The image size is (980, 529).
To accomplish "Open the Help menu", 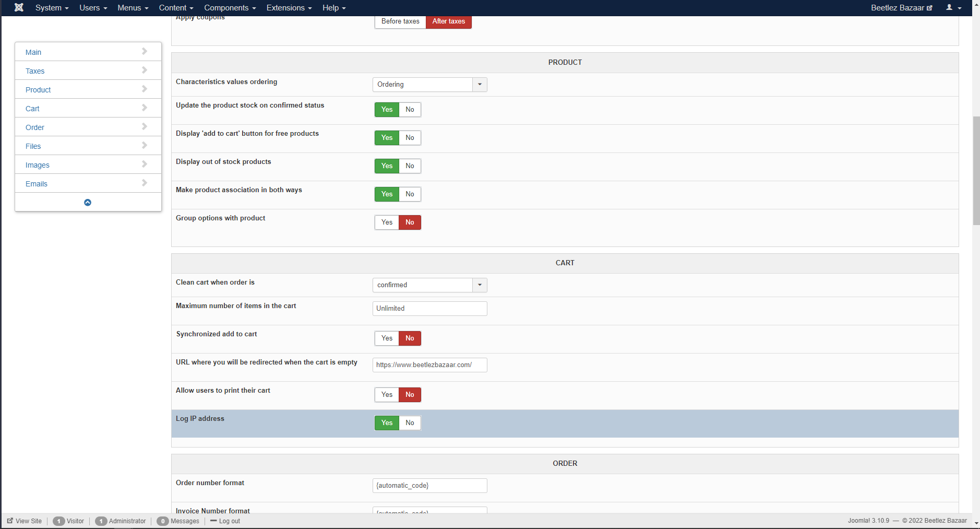I will [334, 8].
